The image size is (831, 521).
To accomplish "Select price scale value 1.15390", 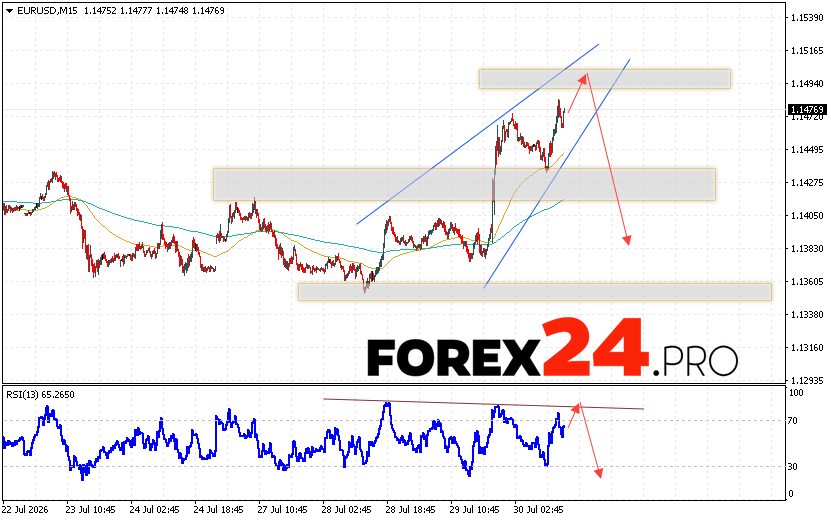I will (x=807, y=18).
